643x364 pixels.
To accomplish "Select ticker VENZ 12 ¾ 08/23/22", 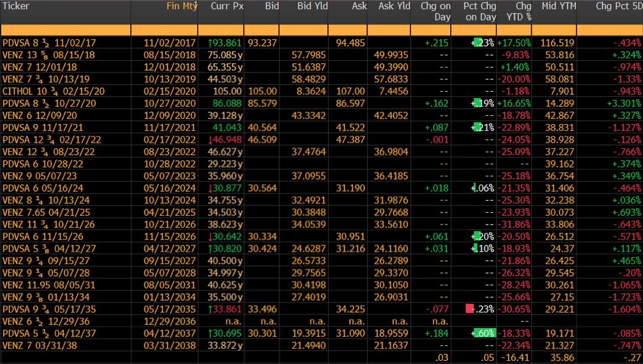I will click(48, 152).
